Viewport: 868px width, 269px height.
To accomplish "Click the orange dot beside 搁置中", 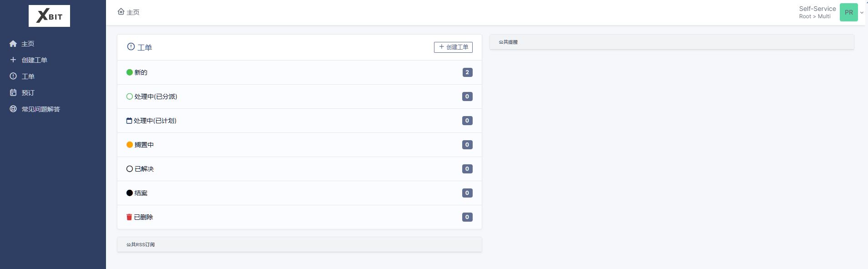I will click(130, 144).
